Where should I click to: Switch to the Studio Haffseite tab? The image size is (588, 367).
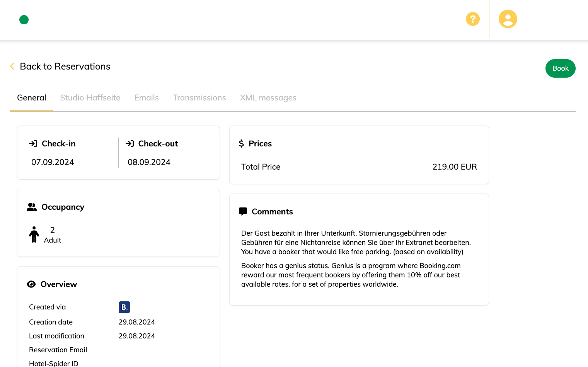[90, 98]
